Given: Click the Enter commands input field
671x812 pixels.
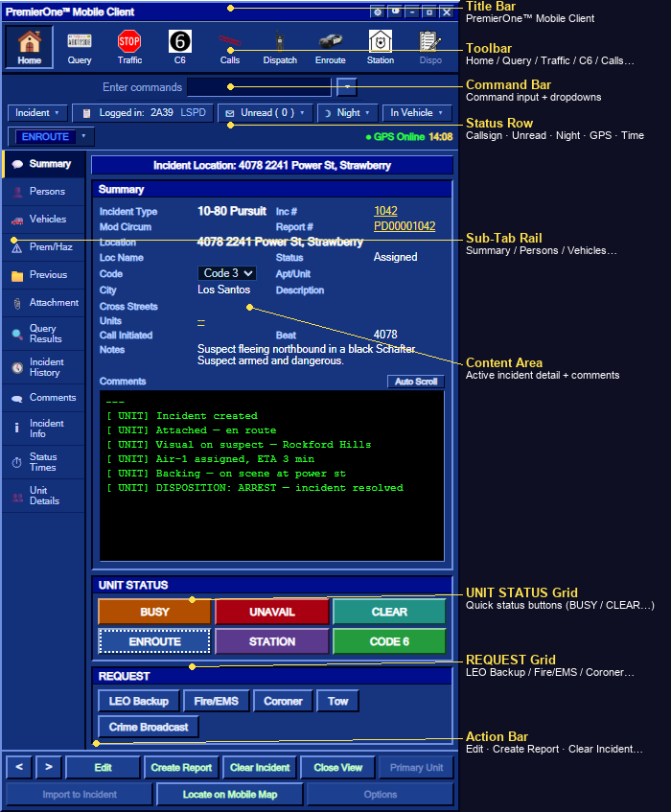Looking at the screenshot, I should coord(259,86).
